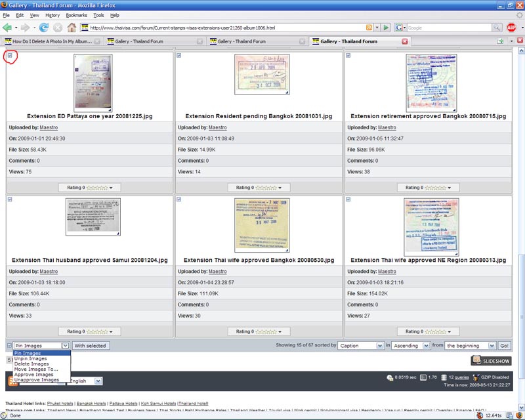Screen dimensions: 525x420
Task: Go back with the green arrow
Action: tap(7, 28)
